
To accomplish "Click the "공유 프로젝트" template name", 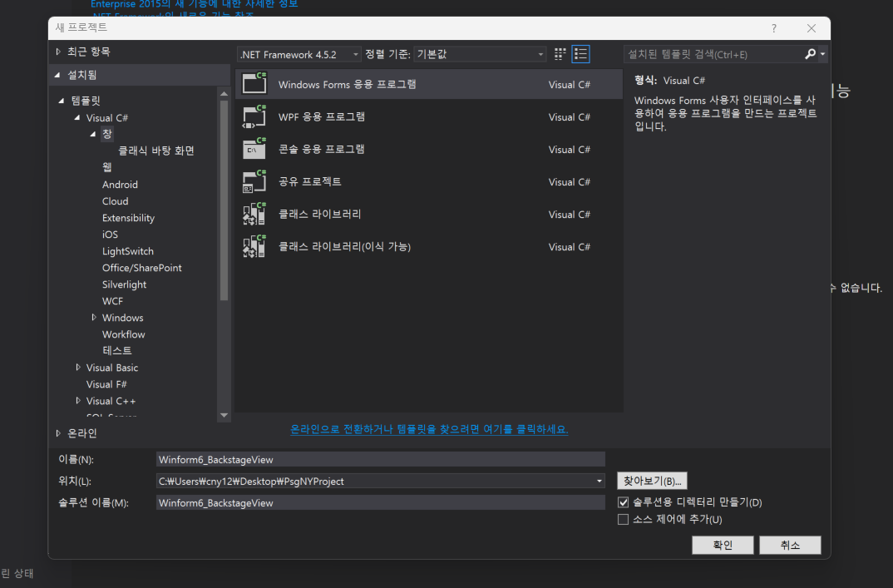I will 310,181.
